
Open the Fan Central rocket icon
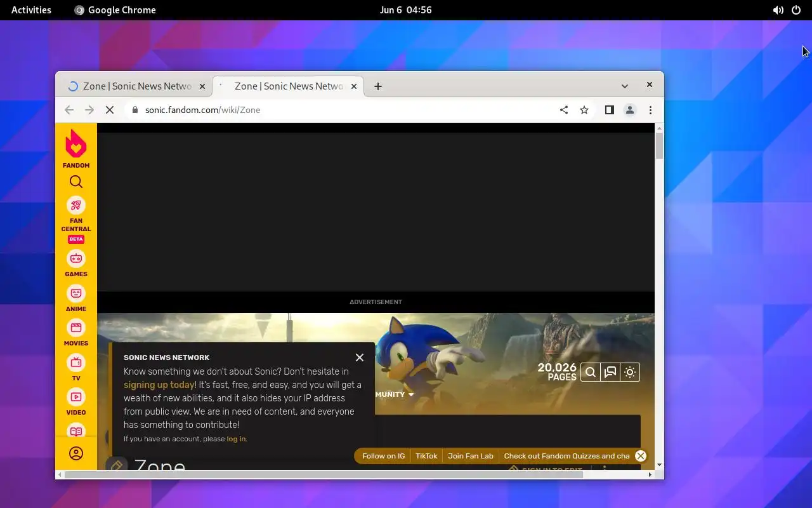click(x=76, y=205)
